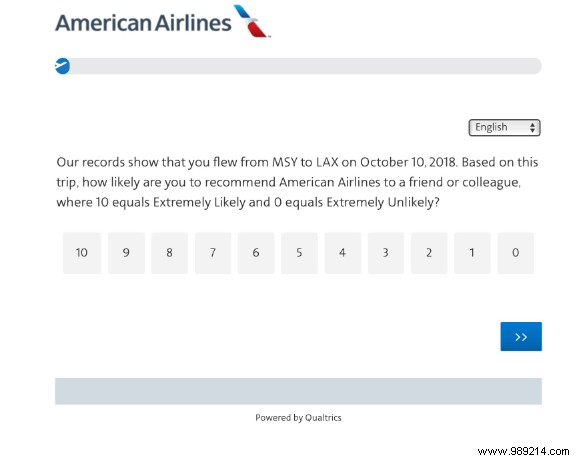
Task: Pick the rating 7 option
Action: click(x=213, y=253)
